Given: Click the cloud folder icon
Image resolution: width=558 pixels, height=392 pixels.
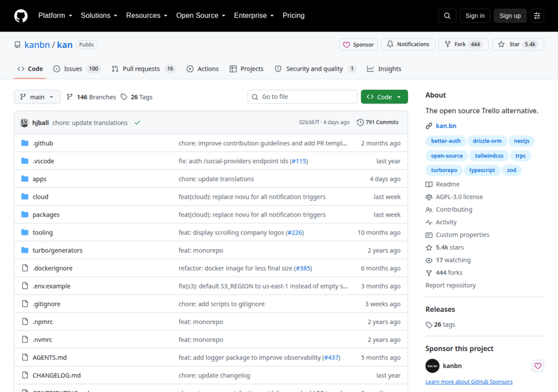Looking at the screenshot, I should pos(25,197).
